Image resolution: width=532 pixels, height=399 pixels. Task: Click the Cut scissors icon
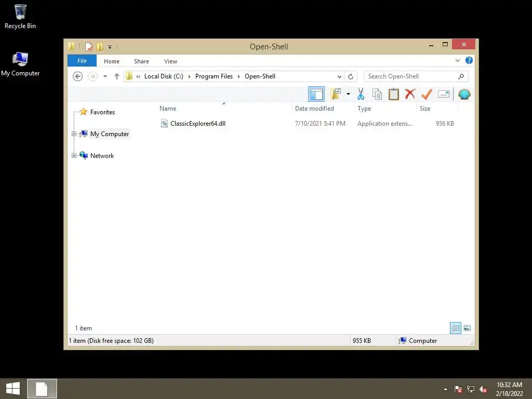(361, 94)
